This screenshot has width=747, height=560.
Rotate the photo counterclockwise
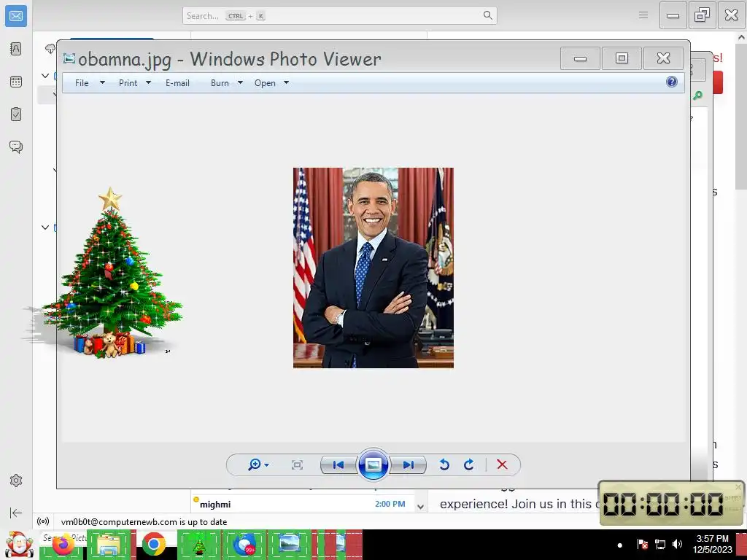tap(444, 464)
